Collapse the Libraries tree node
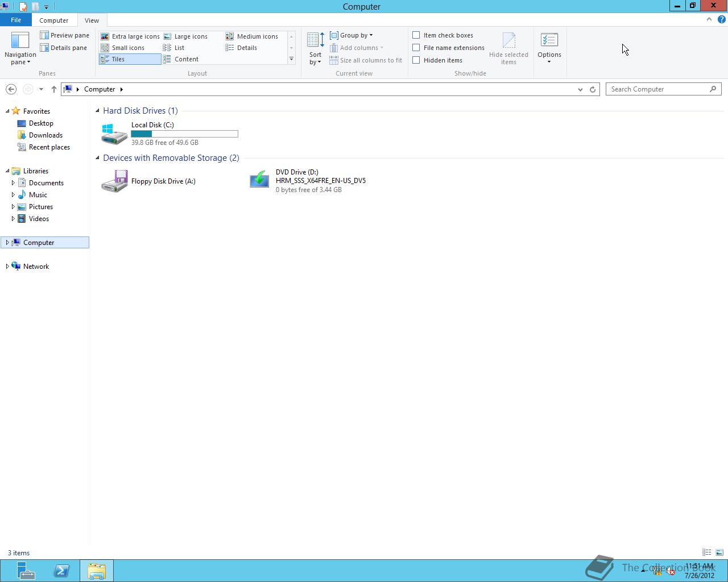The width and height of the screenshot is (728, 582). 7,171
